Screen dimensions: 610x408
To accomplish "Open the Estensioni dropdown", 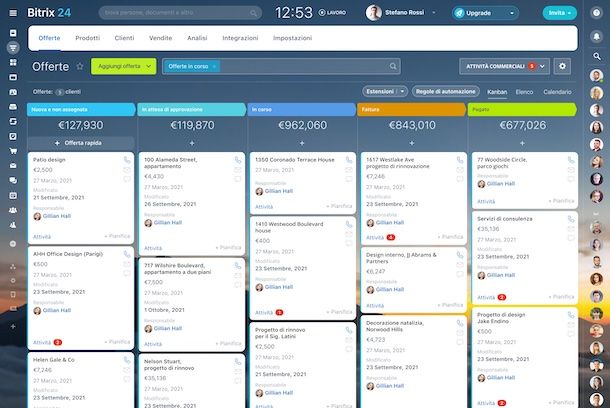I will point(402,92).
